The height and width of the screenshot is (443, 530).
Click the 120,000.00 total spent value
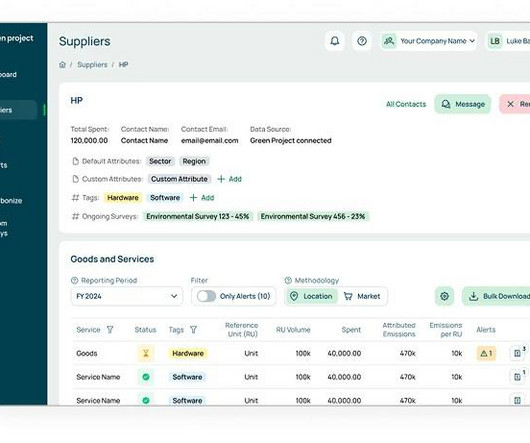[x=89, y=141]
